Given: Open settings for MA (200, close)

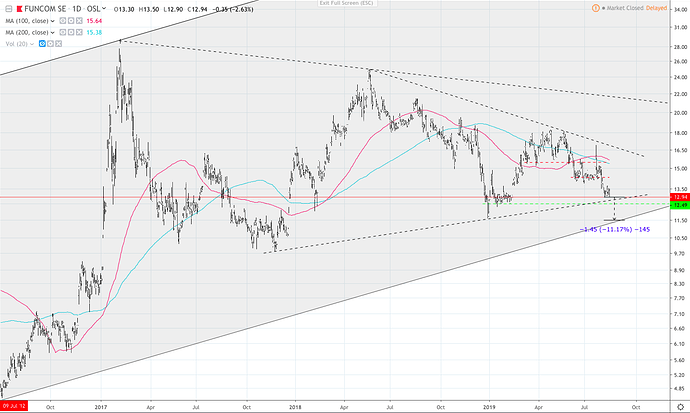Looking at the screenshot, I should coord(71,32).
